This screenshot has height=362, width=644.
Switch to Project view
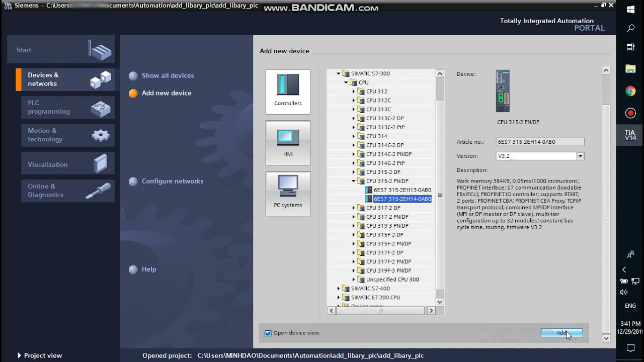point(40,355)
